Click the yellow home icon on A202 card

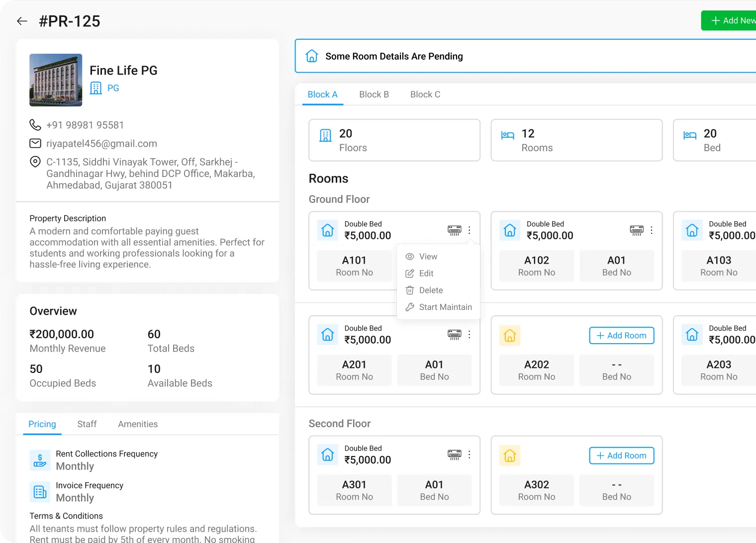[510, 336]
